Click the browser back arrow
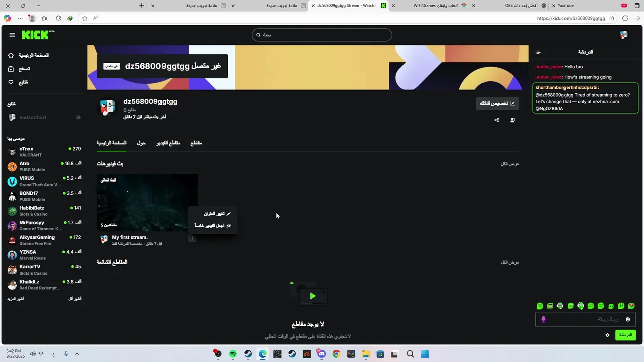Viewport: 644px width, 362px height. (x=637, y=18)
